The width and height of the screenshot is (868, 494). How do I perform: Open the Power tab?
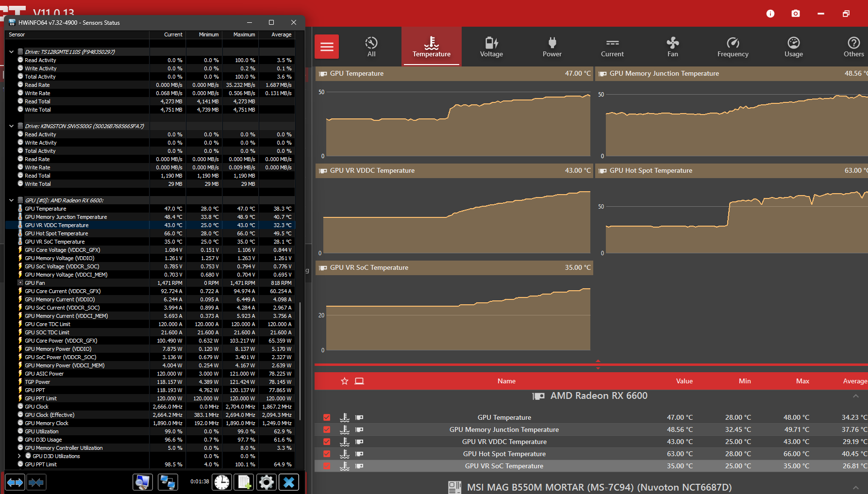[x=552, y=47]
